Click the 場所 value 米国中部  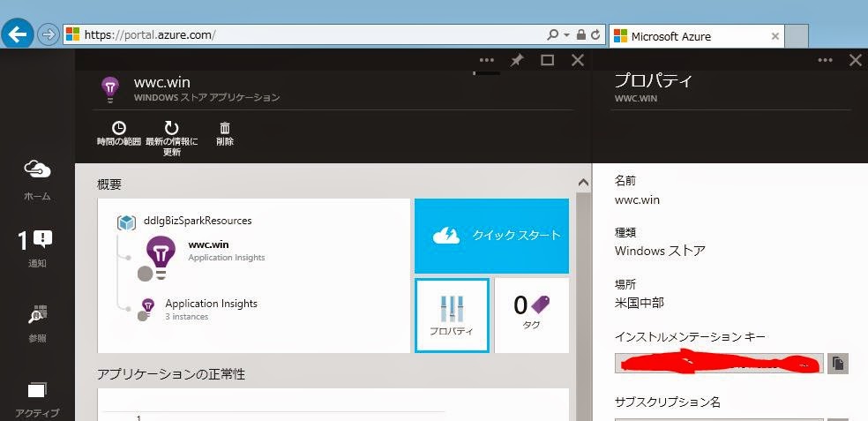click(x=640, y=303)
